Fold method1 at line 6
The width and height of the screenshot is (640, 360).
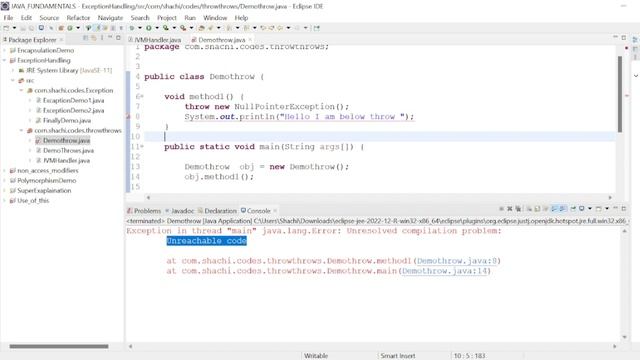(x=142, y=96)
